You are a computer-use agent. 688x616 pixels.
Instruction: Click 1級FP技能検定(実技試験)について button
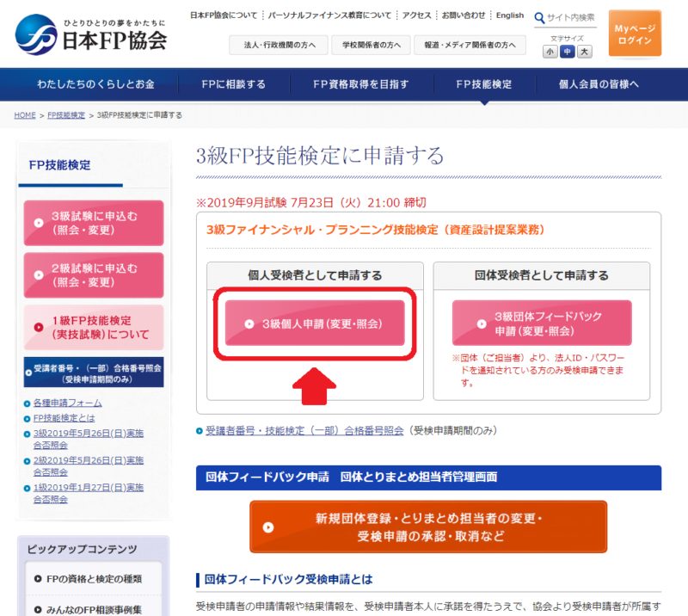tap(94, 328)
